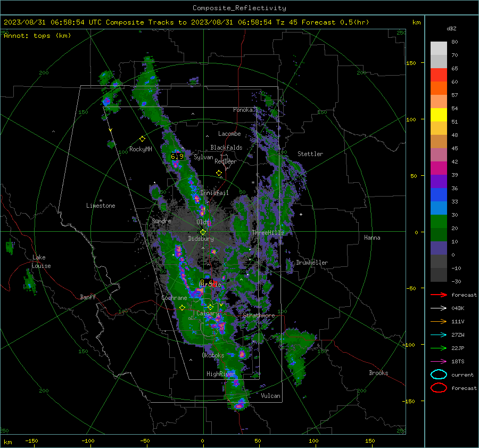Select the orange 111V arrow symbol

(x=439, y=321)
